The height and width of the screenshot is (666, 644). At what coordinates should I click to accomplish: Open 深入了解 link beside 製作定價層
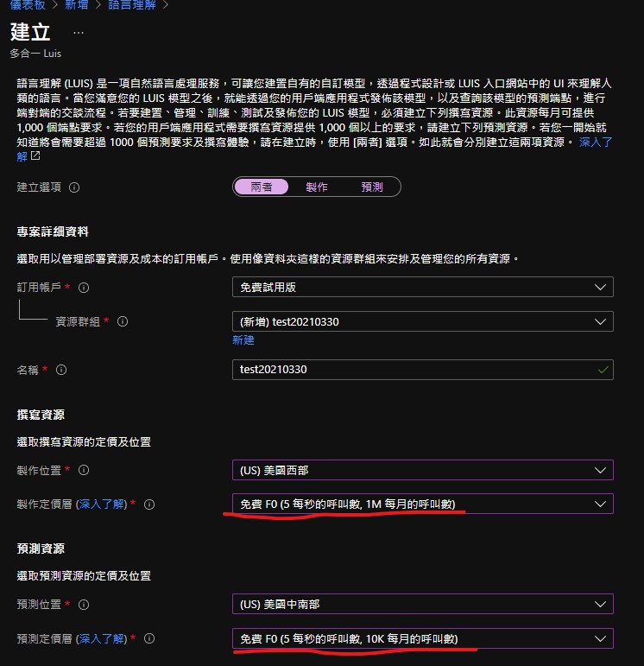pyautogui.click(x=101, y=504)
